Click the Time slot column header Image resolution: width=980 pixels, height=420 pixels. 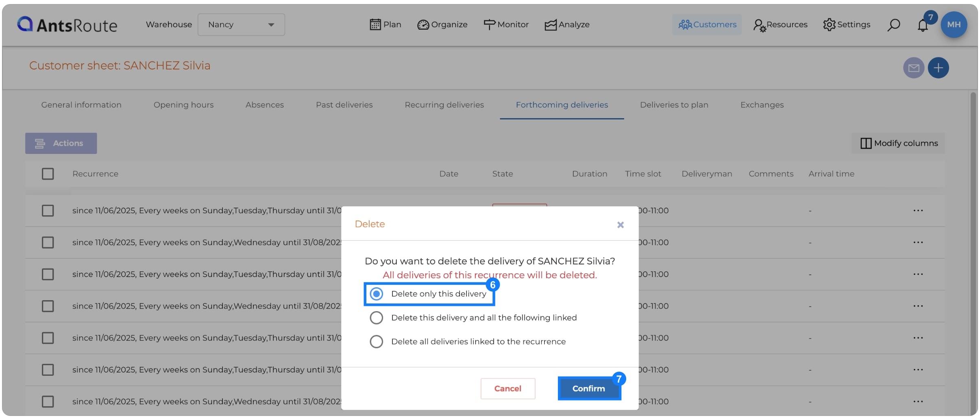(643, 174)
